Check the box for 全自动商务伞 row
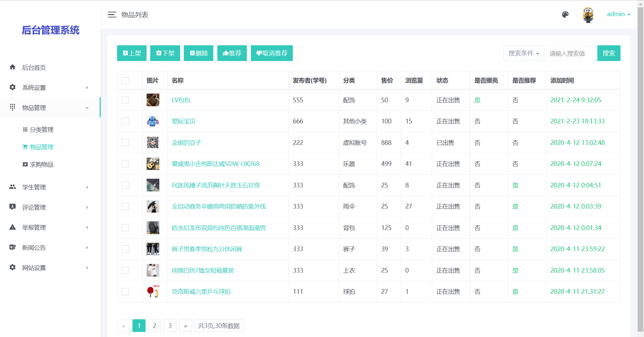The width and height of the screenshot is (644, 337). (x=125, y=206)
